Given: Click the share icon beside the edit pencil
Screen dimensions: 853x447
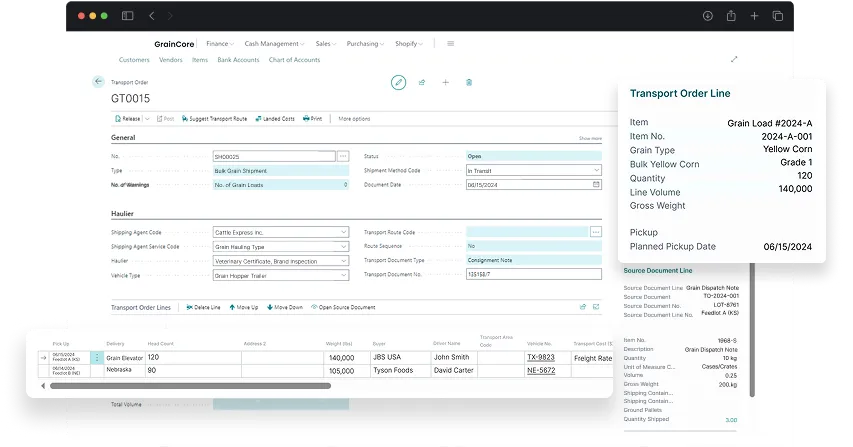Looking at the screenshot, I should (422, 82).
